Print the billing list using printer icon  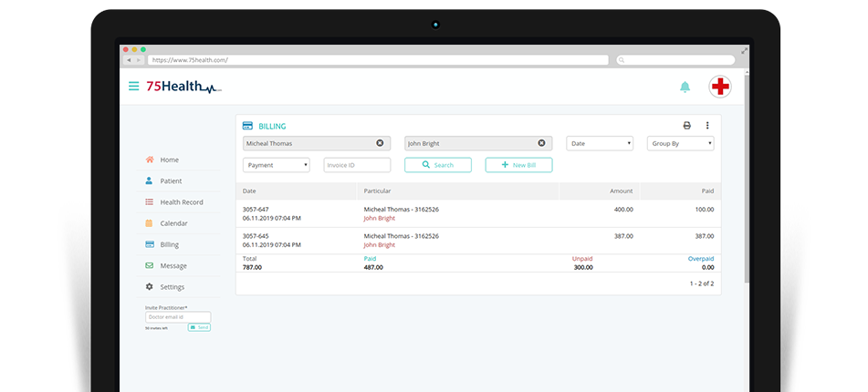(x=687, y=126)
